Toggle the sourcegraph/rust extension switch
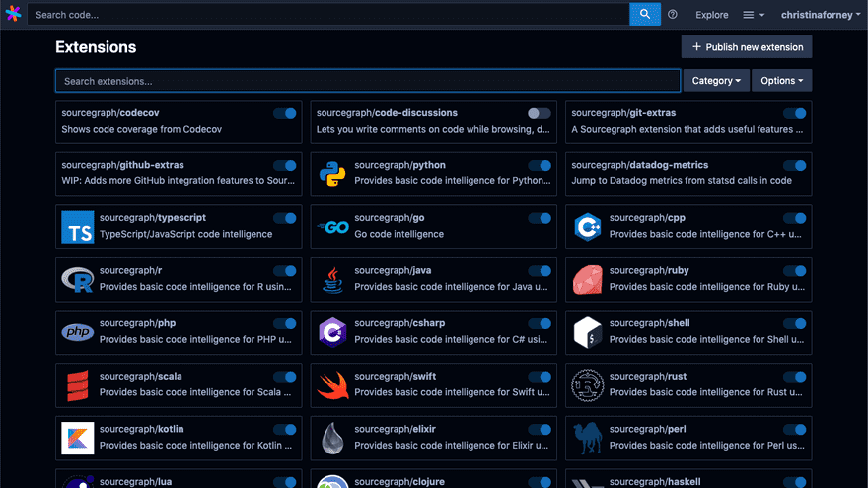Screen dimensions: 868x488 [794, 377]
